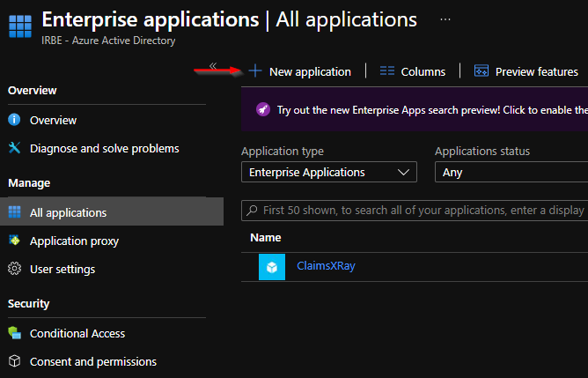Image resolution: width=588 pixels, height=378 pixels.
Task: Open the Applications status Any dropdown
Action: (511, 172)
